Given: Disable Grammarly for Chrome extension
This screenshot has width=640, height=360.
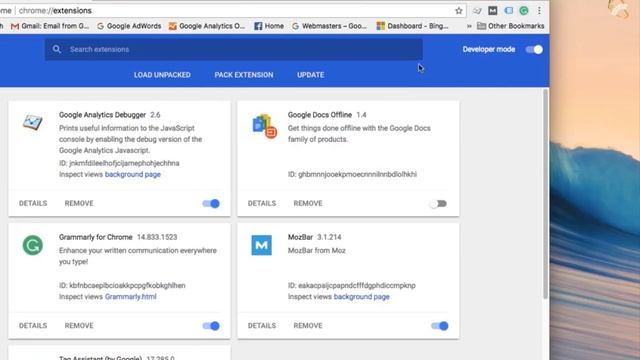Looking at the screenshot, I should (211, 326).
